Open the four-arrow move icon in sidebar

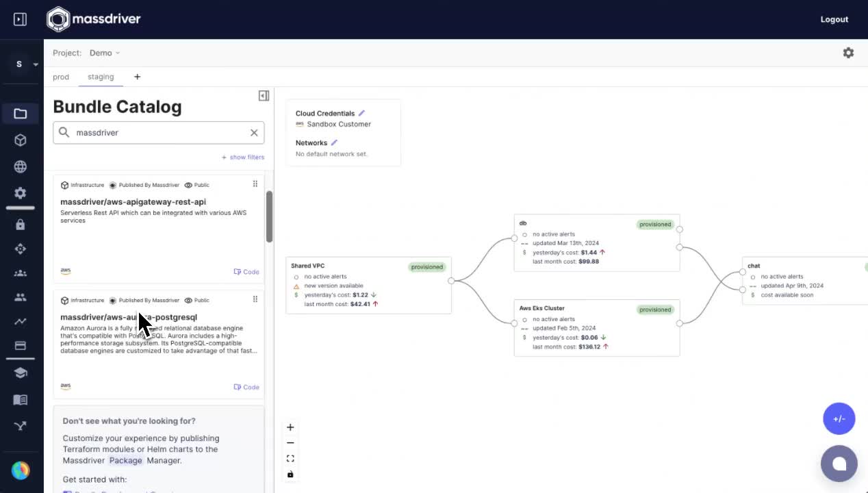(x=21, y=249)
